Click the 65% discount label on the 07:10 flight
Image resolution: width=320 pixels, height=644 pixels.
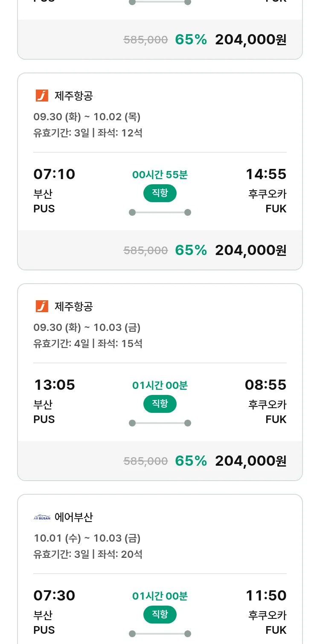[191, 250]
